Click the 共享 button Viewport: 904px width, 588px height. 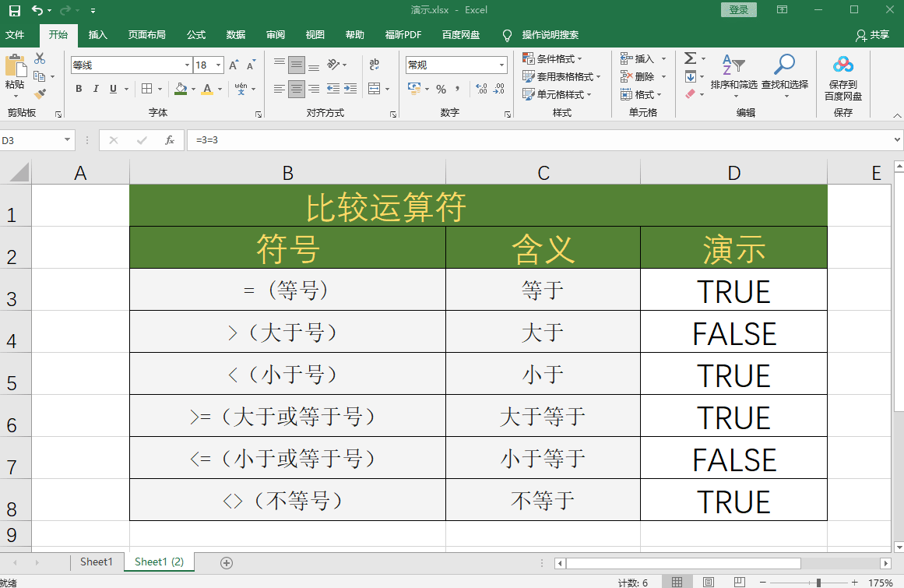click(872, 35)
